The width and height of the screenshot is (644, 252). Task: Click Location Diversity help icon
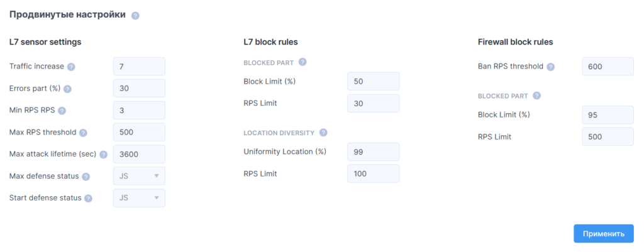(323, 133)
